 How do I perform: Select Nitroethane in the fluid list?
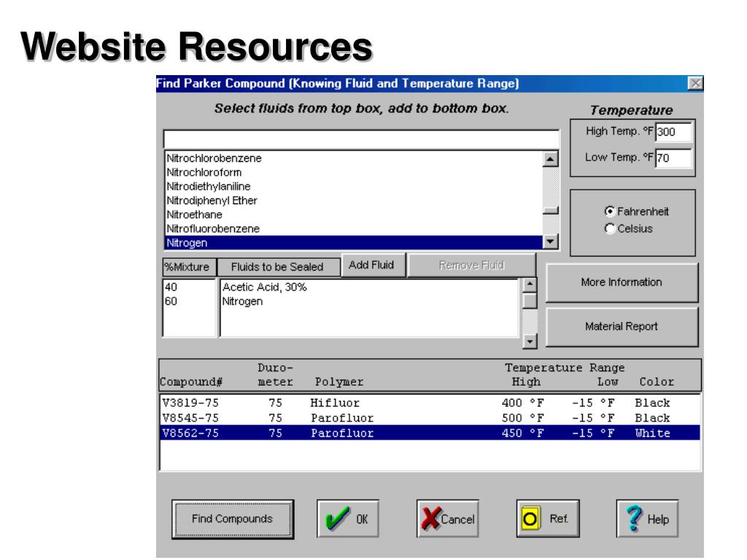tap(354, 215)
